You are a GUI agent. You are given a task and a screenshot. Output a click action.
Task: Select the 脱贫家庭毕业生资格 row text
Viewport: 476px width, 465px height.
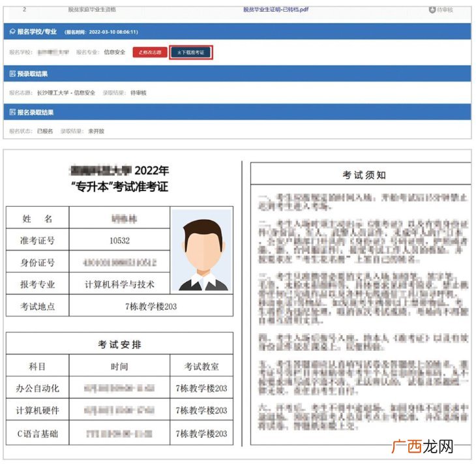tap(92, 9)
